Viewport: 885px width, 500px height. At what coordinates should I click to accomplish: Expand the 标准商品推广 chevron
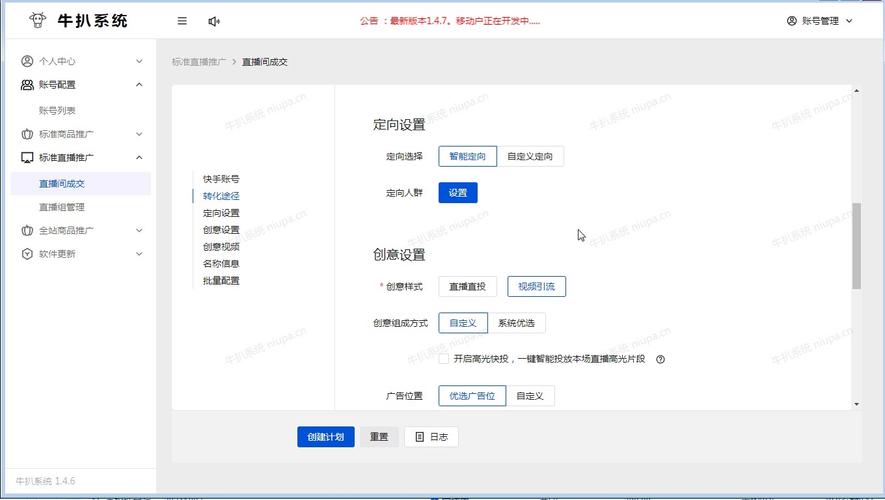point(139,134)
